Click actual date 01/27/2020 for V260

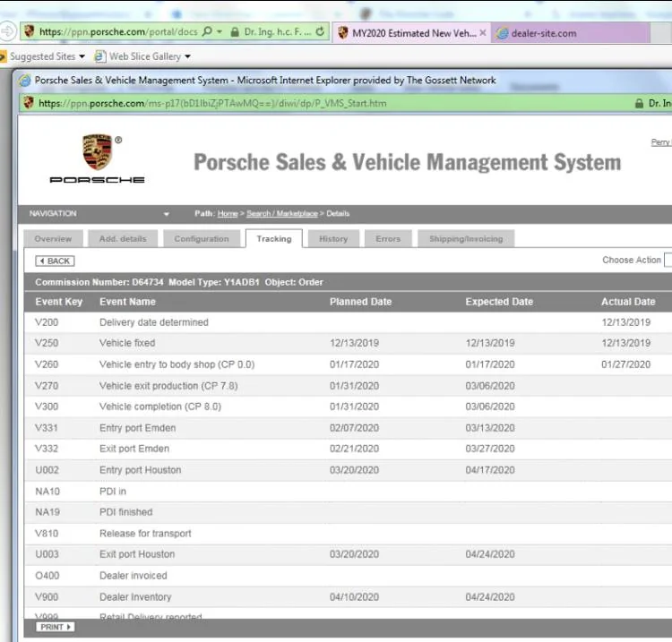click(x=625, y=364)
